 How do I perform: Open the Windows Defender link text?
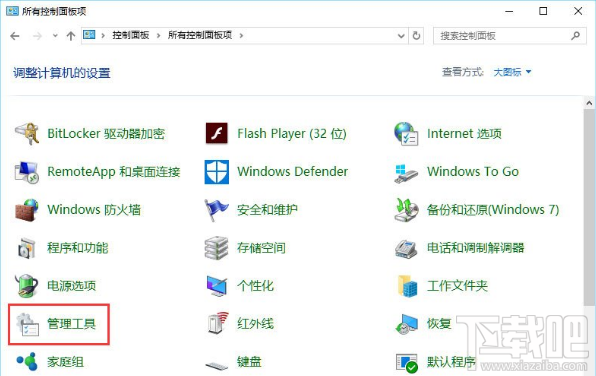pos(293,171)
